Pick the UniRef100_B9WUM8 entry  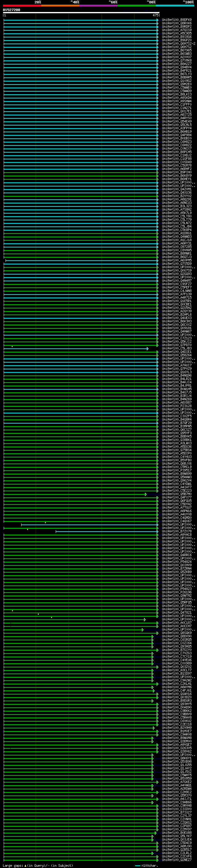click(177, 738)
